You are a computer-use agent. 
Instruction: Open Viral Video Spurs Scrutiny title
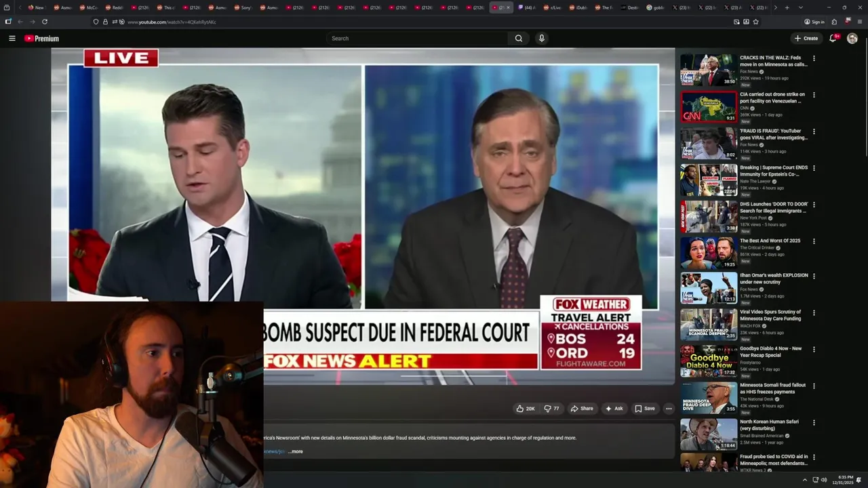(x=770, y=315)
